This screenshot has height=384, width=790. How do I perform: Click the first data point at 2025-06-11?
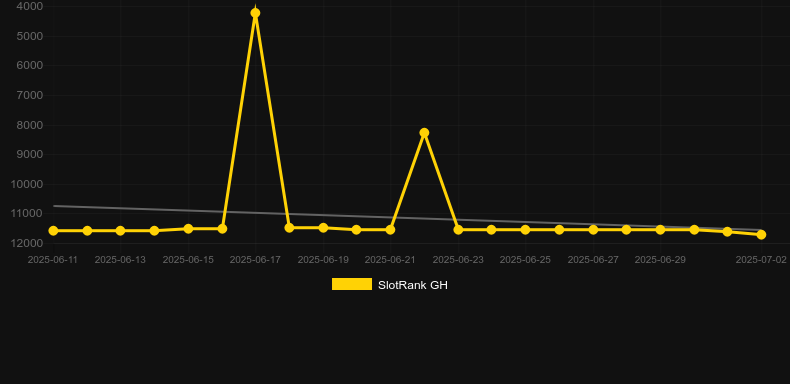pyautogui.click(x=53, y=231)
